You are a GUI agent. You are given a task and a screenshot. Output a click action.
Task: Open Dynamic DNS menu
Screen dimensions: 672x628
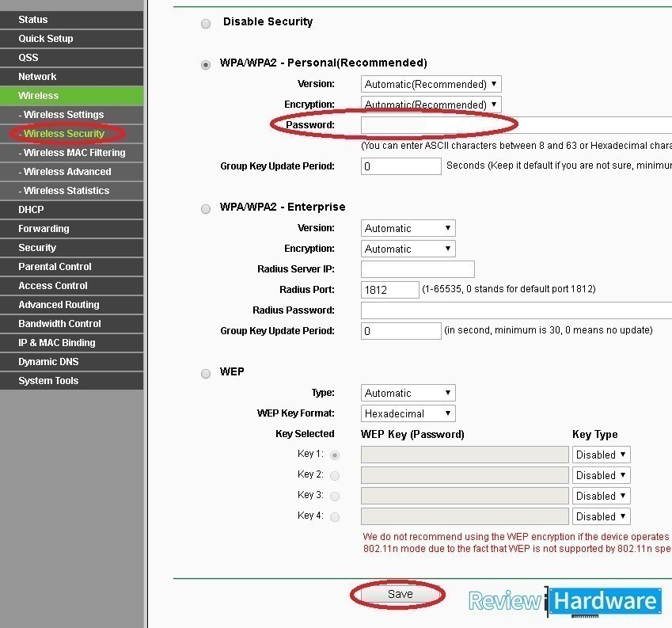click(x=71, y=362)
